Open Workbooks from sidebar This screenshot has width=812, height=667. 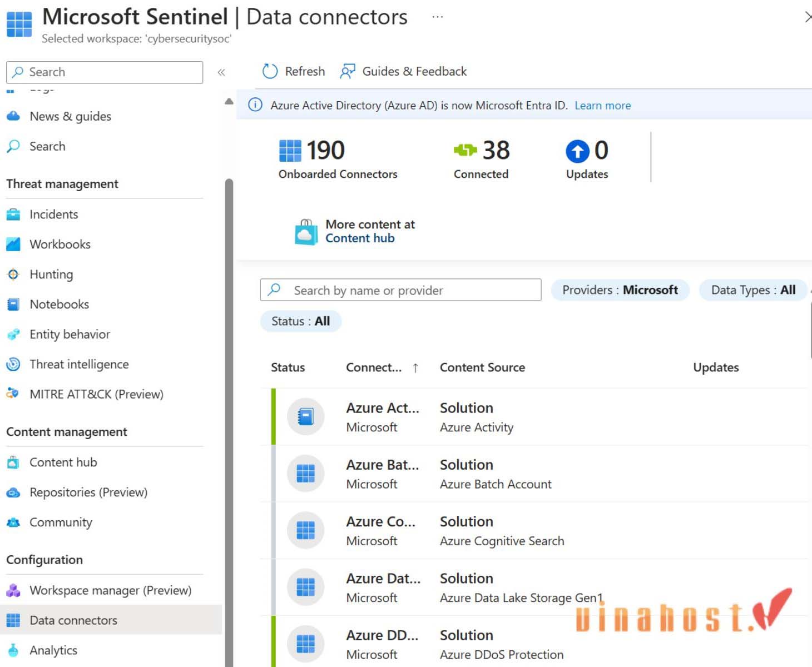point(60,245)
